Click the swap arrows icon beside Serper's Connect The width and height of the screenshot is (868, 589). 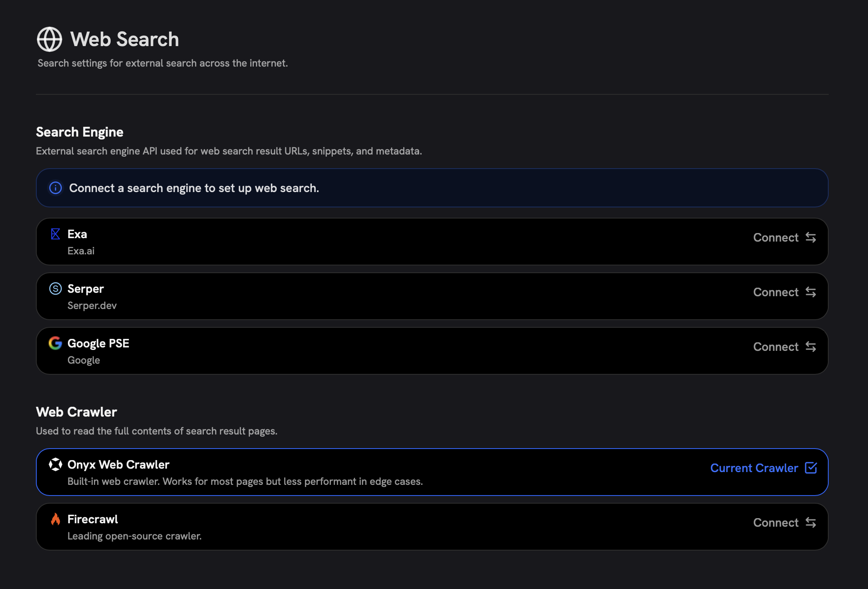click(811, 292)
